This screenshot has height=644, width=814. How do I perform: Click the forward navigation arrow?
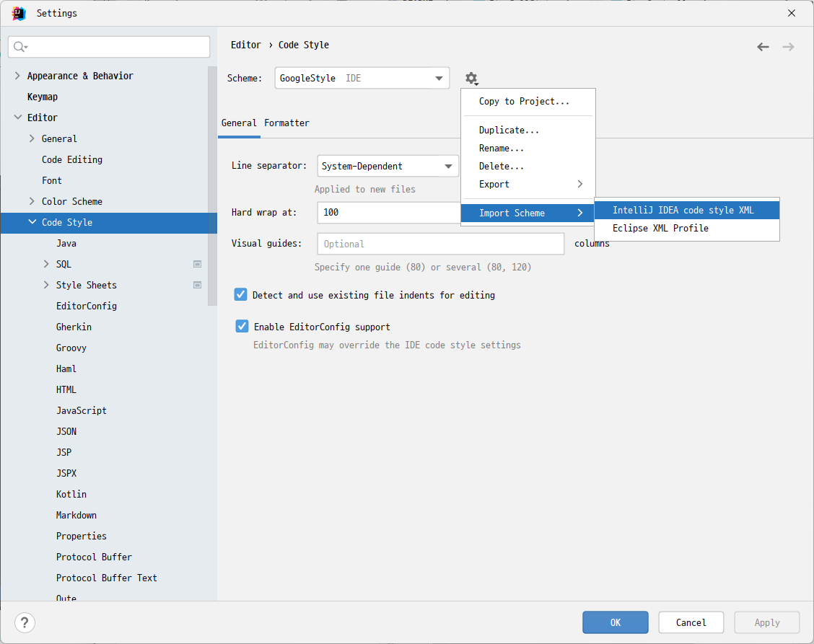[x=788, y=47]
